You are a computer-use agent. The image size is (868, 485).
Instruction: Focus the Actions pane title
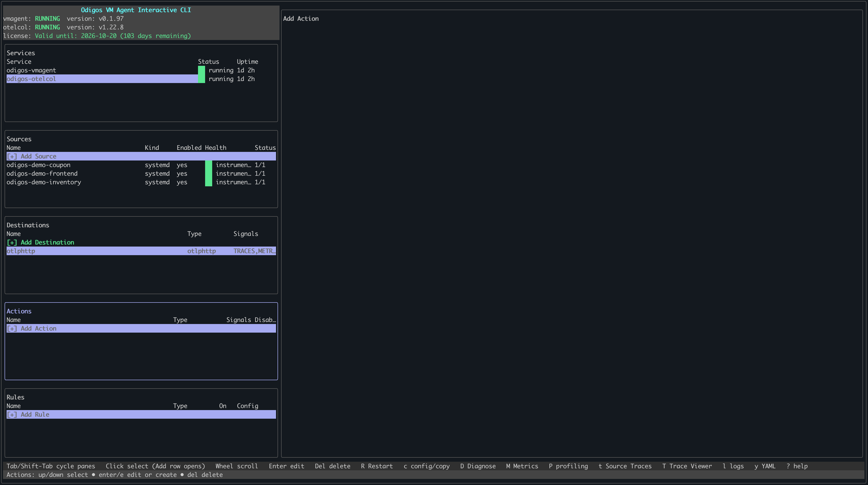click(x=19, y=311)
